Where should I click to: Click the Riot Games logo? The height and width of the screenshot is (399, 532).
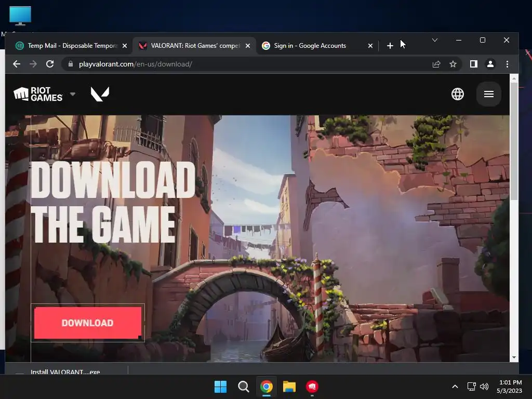pyautogui.click(x=38, y=94)
